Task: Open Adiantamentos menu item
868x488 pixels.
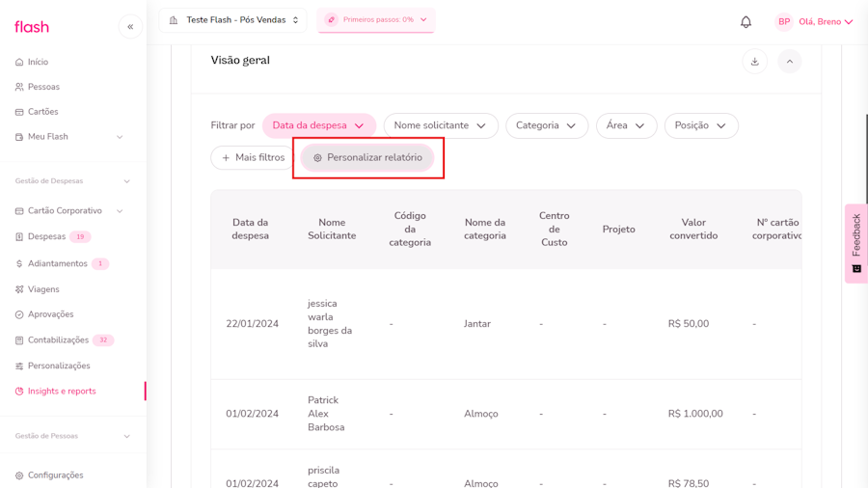Action: 58,263
